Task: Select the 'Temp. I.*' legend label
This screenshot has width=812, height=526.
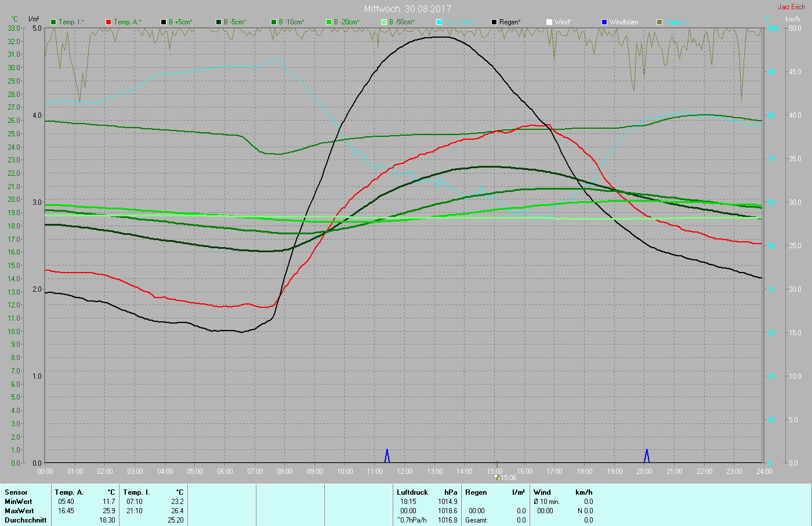Action: point(71,22)
